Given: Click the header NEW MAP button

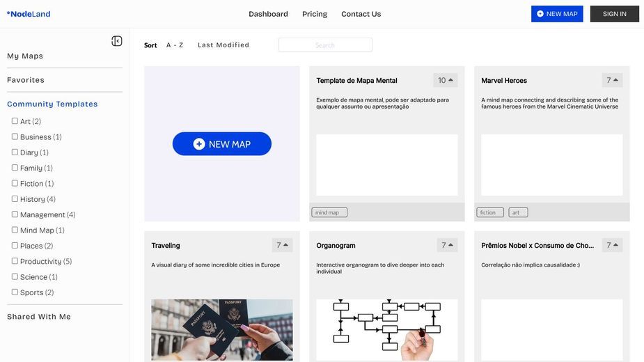Looking at the screenshot, I should [557, 14].
